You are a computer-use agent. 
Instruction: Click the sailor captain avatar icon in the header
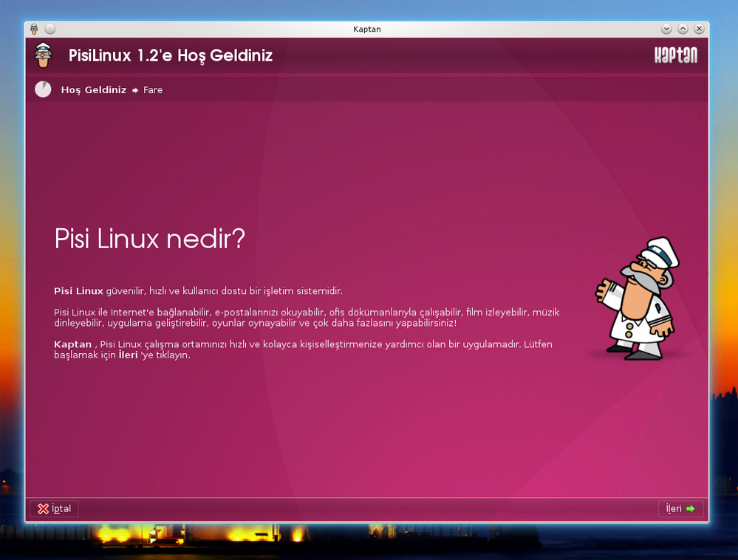[x=44, y=55]
